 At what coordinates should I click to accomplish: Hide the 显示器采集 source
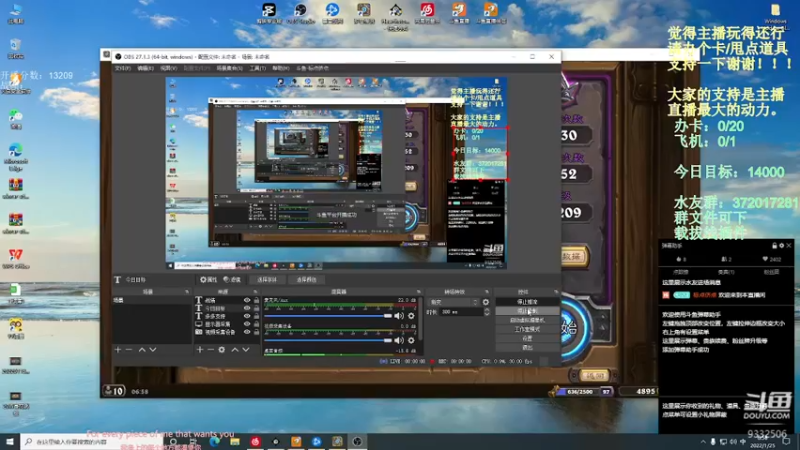(x=247, y=324)
